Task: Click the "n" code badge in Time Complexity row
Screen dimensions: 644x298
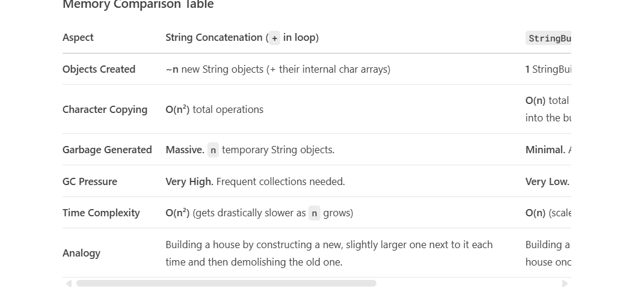Action: (x=314, y=213)
